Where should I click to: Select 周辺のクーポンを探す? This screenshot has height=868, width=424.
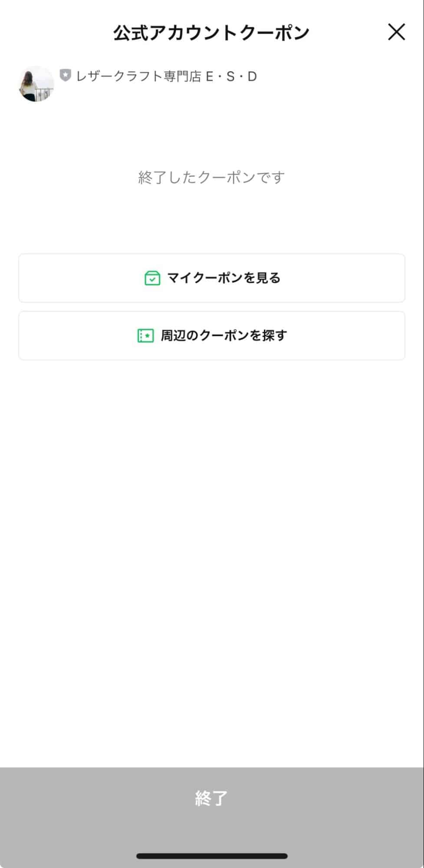(x=212, y=336)
